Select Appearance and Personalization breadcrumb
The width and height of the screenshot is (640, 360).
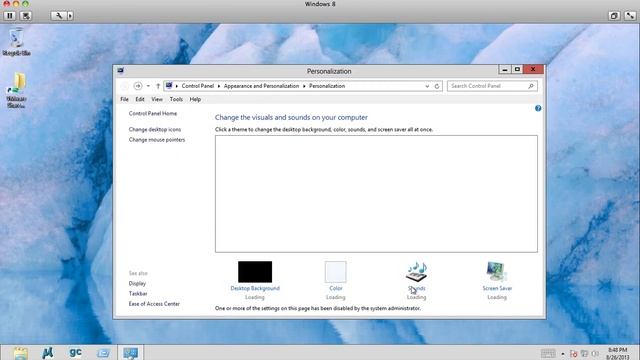tap(261, 86)
